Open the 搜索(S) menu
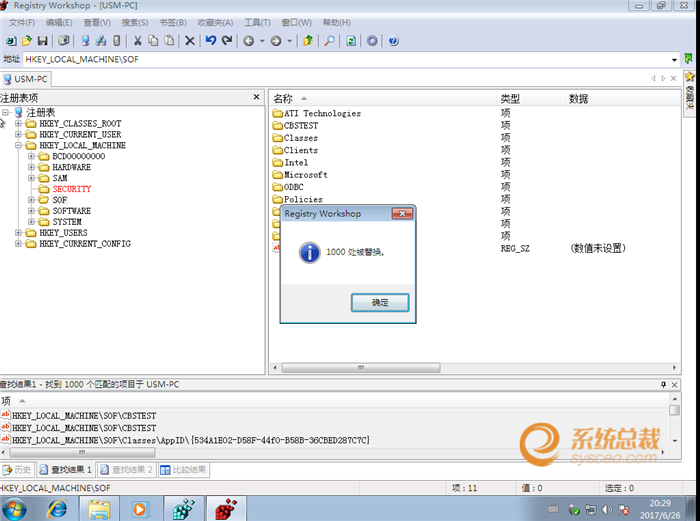 tap(135, 22)
